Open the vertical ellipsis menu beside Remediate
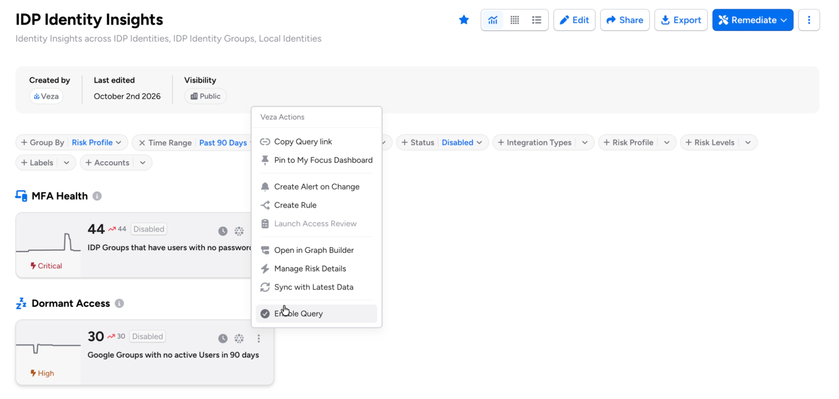 pos(809,20)
